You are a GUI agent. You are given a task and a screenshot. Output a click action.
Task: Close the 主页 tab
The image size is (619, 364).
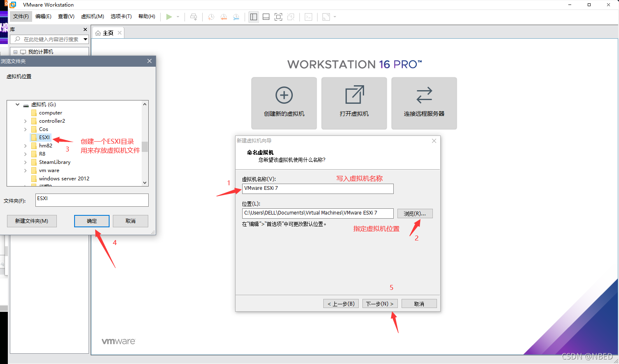(119, 33)
